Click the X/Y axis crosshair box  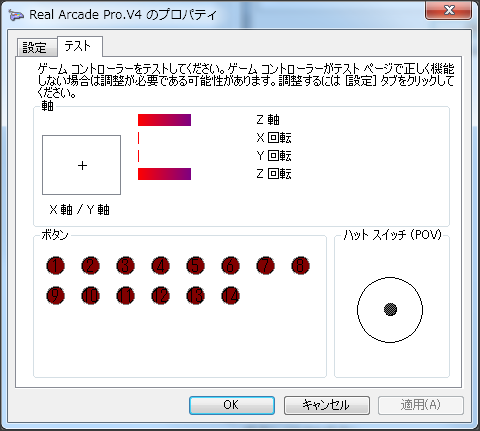pyautogui.click(x=81, y=165)
